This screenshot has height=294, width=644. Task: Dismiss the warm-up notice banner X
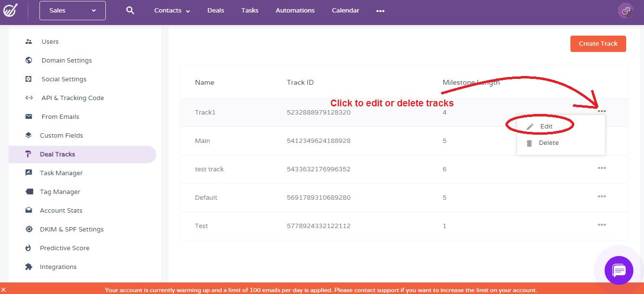(4, 290)
